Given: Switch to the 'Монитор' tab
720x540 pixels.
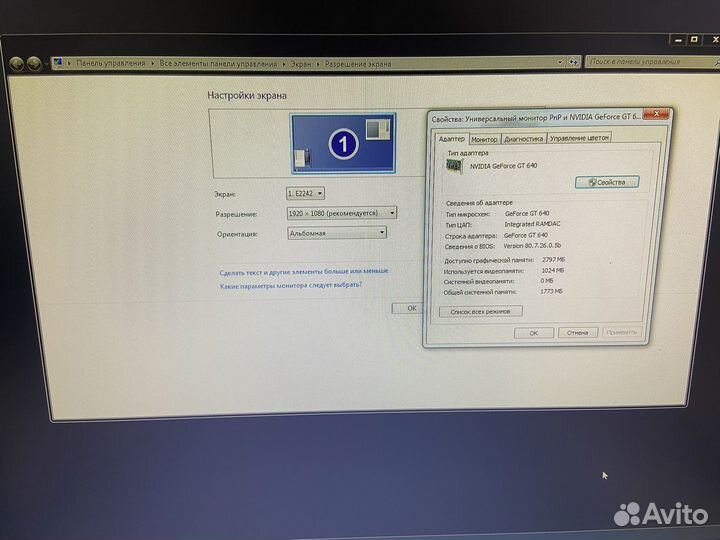Looking at the screenshot, I should point(484,139).
